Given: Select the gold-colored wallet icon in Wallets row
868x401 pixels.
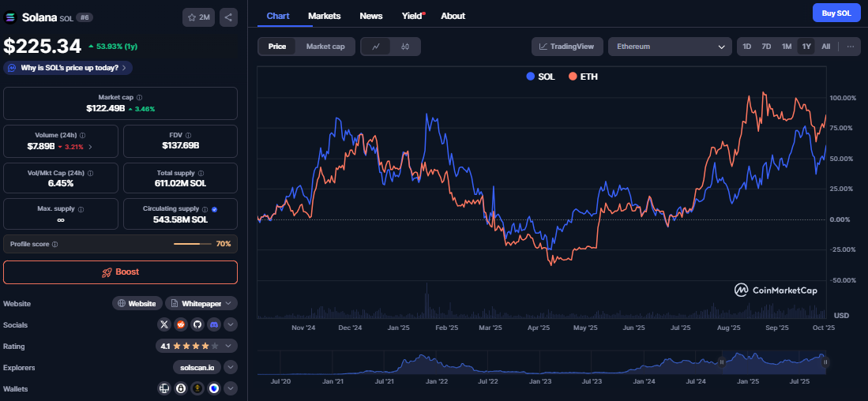Looking at the screenshot, I should pos(197,389).
